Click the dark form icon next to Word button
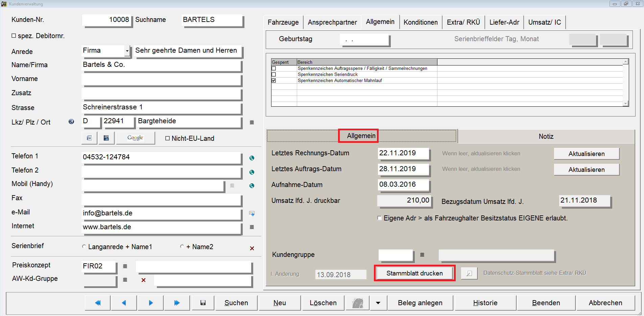This screenshot has width=644, height=316. click(x=106, y=138)
